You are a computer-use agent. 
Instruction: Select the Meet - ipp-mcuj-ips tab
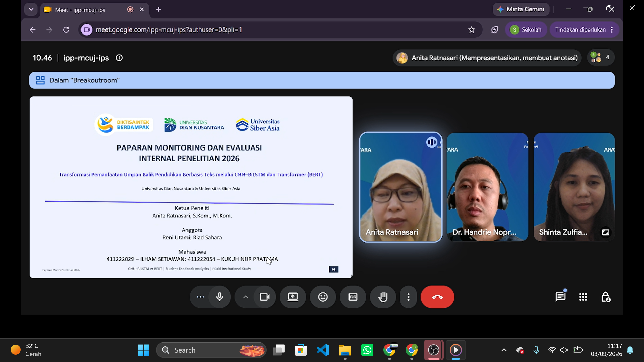point(89,10)
